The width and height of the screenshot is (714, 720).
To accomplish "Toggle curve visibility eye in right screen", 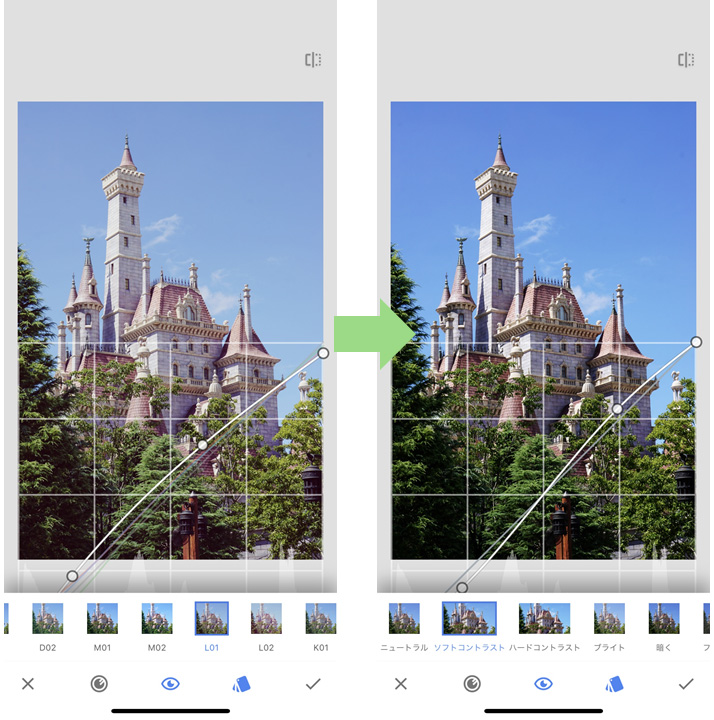I will (x=543, y=684).
